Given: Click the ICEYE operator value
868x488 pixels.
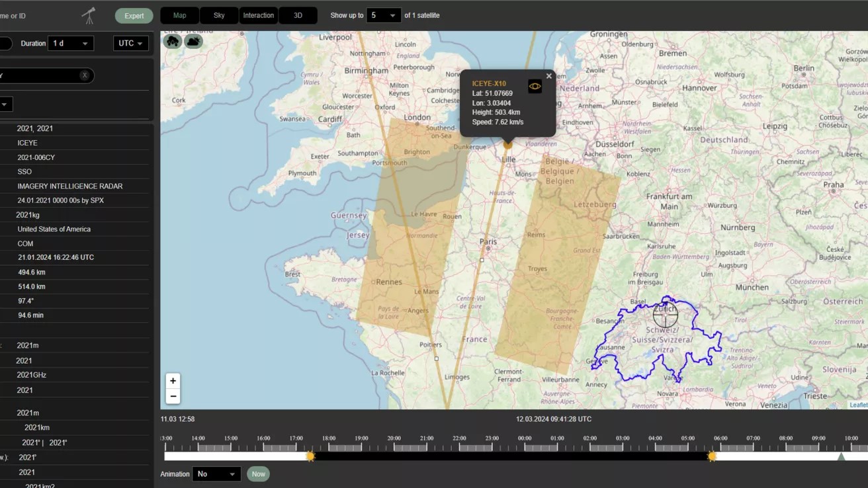Looking at the screenshot, I should [x=27, y=143].
